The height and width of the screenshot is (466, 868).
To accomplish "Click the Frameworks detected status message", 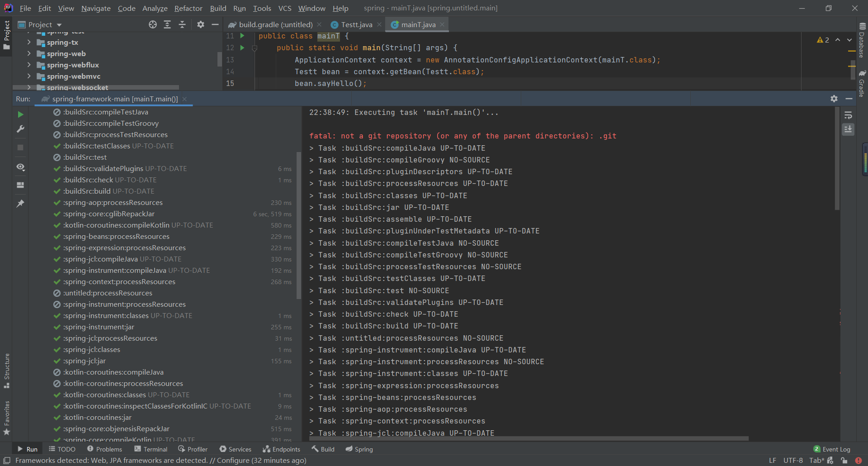I will tap(161, 461).
